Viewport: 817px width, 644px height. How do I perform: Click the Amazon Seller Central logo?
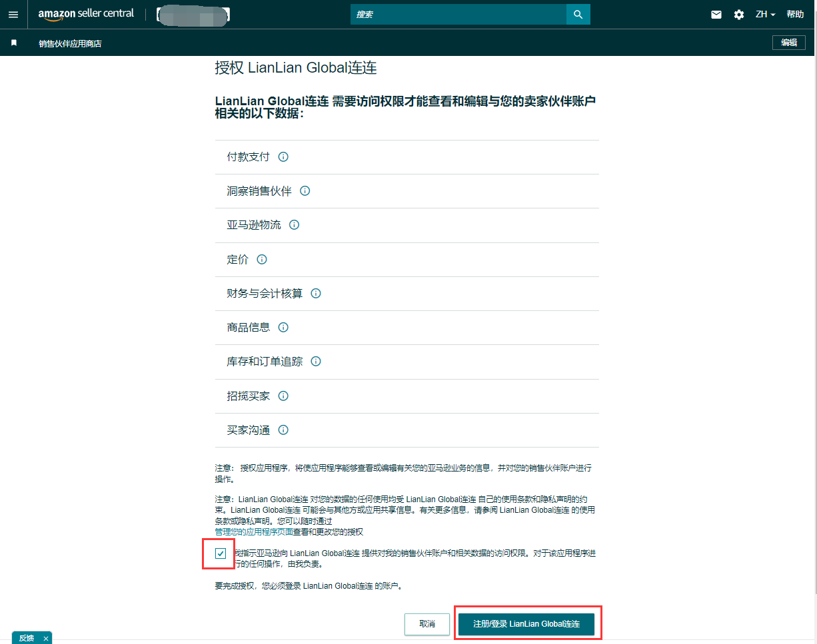pyautogui.click(x=86, y=14)
